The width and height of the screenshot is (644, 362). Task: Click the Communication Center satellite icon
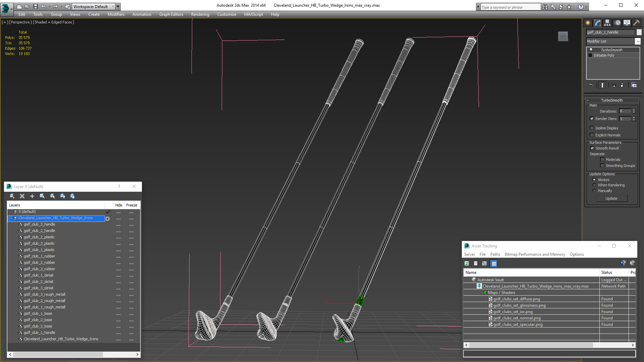click(561, 7)
